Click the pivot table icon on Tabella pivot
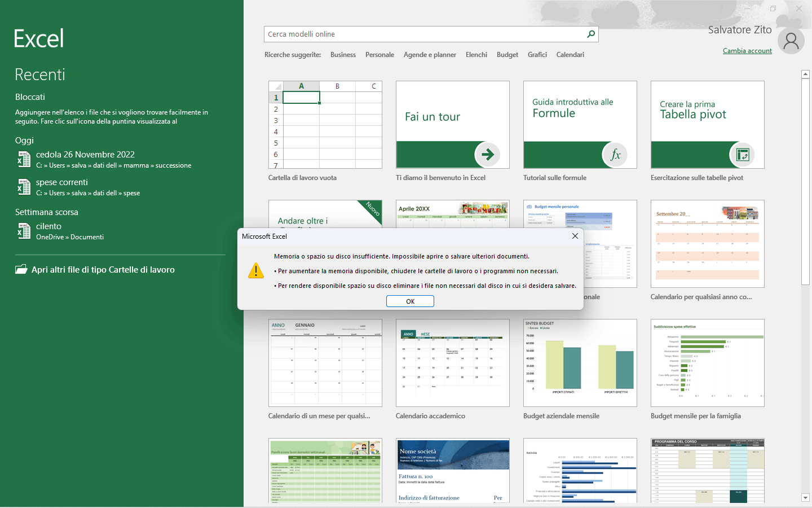This screenshot has width=812, height=508. click(x=743, y=154)
